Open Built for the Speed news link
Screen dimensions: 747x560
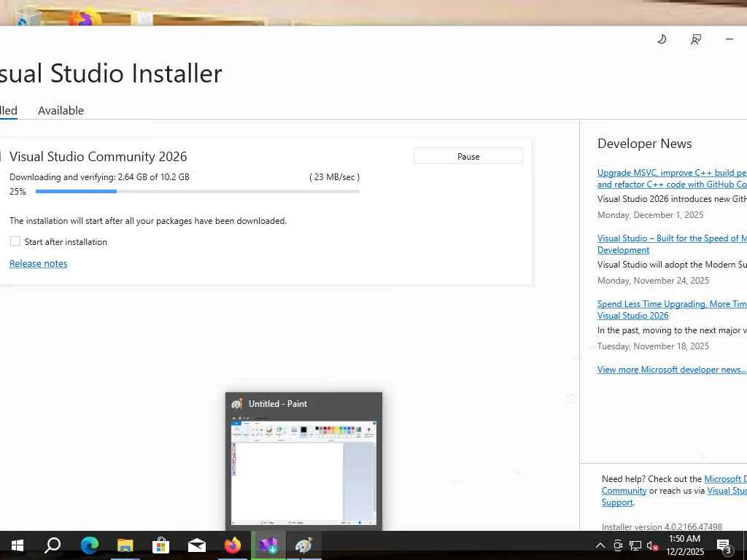(672, 244)
